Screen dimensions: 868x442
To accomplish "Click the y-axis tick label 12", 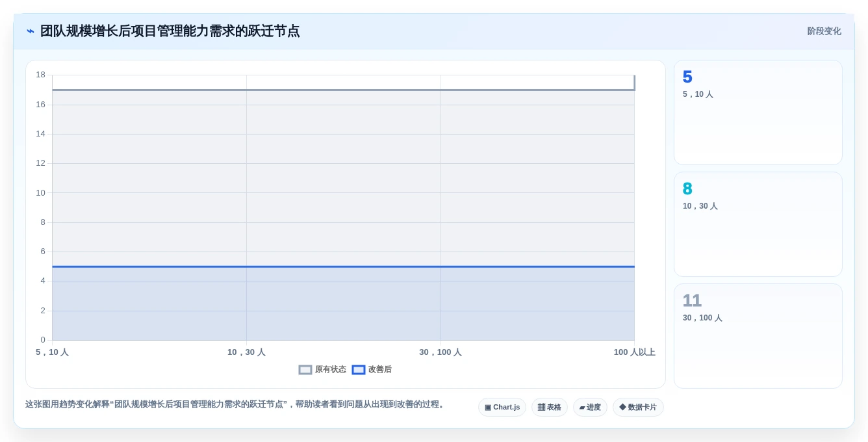I will 40,163.
